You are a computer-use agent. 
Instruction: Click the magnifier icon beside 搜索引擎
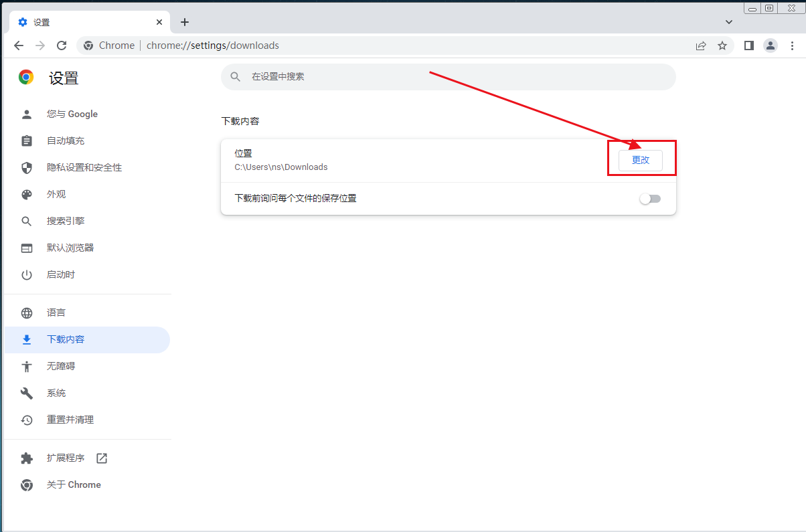(x=27, y=221)
